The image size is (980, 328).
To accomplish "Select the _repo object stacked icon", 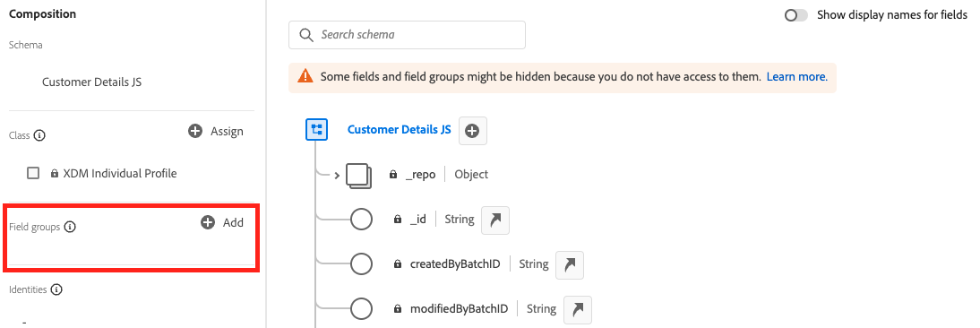I will 358,176.
